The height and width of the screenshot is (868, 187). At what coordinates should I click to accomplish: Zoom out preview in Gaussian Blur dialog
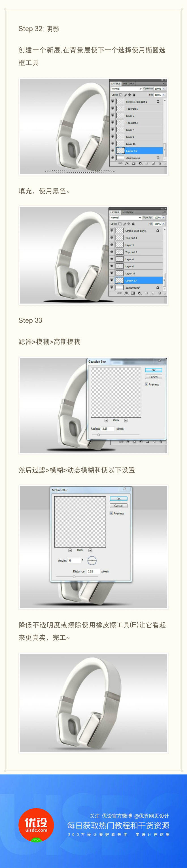click(x=106, y=421)
